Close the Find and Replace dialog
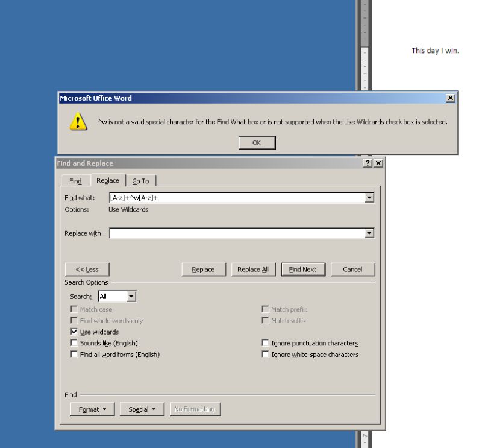The width and height of the screenshot is (482, 448). 378,163
